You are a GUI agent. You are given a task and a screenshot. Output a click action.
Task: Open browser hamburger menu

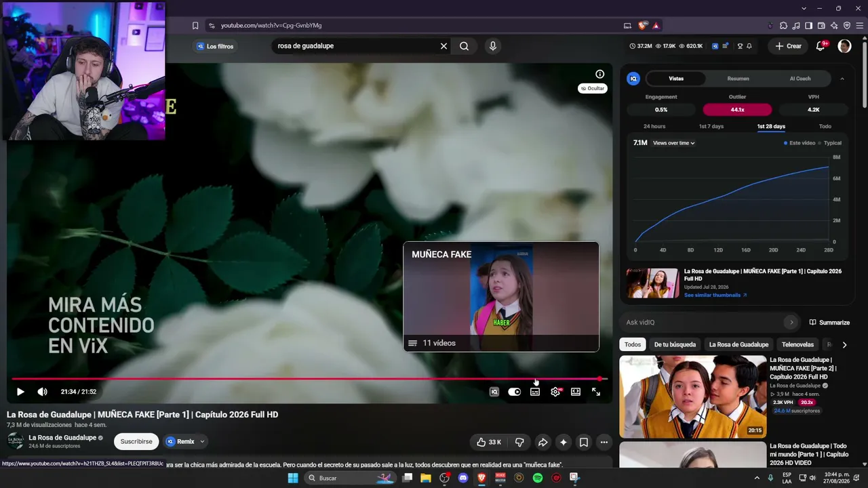pos(860,26)
